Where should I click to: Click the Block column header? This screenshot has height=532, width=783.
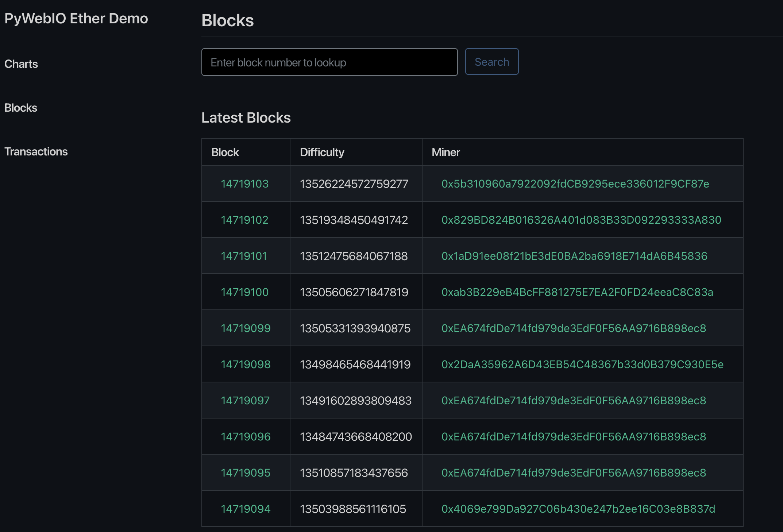pos(224,152)
